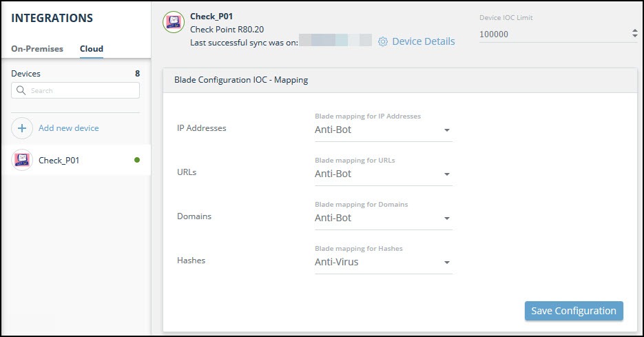
Task: Click the device search input field
Action: 83,90
